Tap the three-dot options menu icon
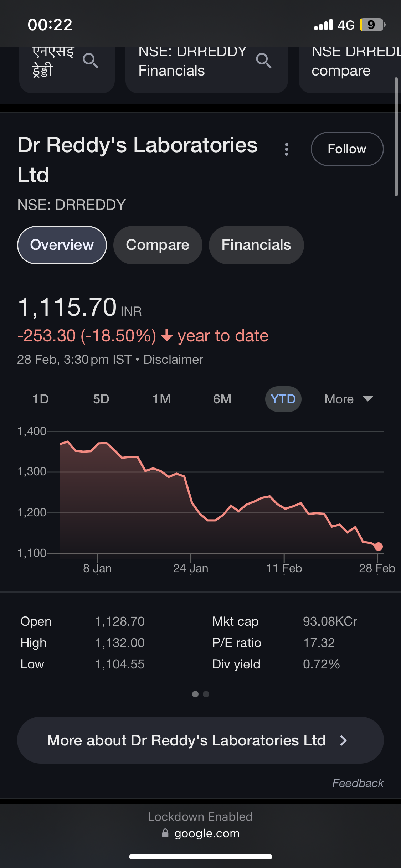401x868 pixels. pos(286,149)
